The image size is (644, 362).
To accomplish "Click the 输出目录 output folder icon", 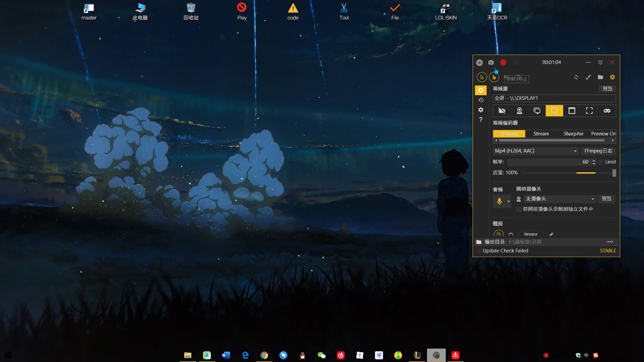I will 479,242.
